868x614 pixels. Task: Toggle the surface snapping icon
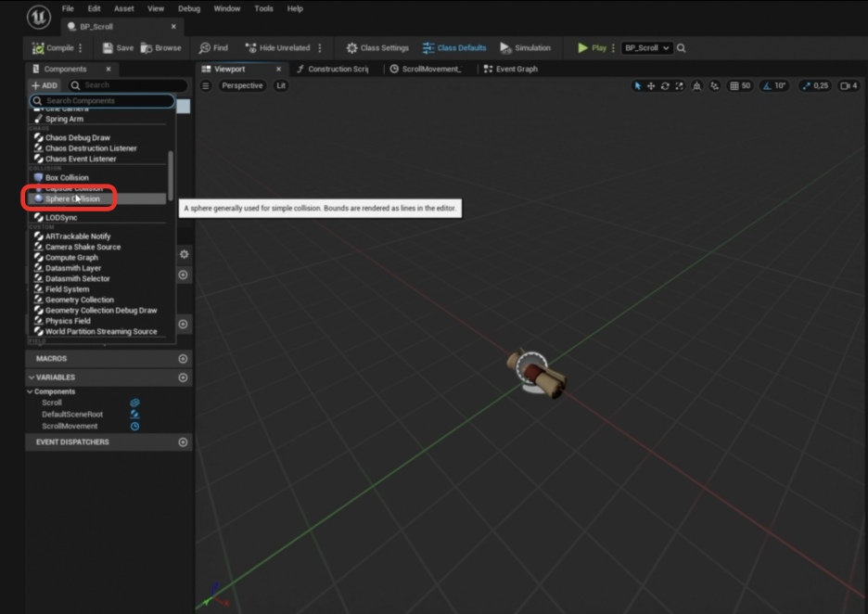point(715,86)
